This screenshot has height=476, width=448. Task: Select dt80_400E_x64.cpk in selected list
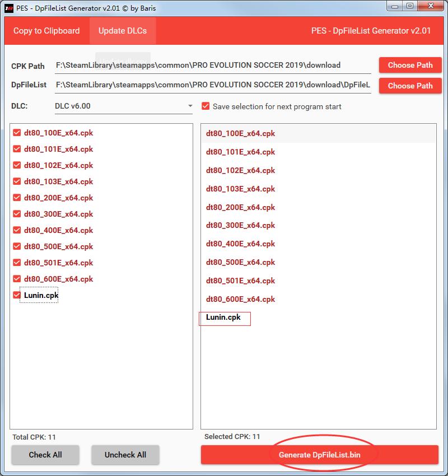(319, 244)
